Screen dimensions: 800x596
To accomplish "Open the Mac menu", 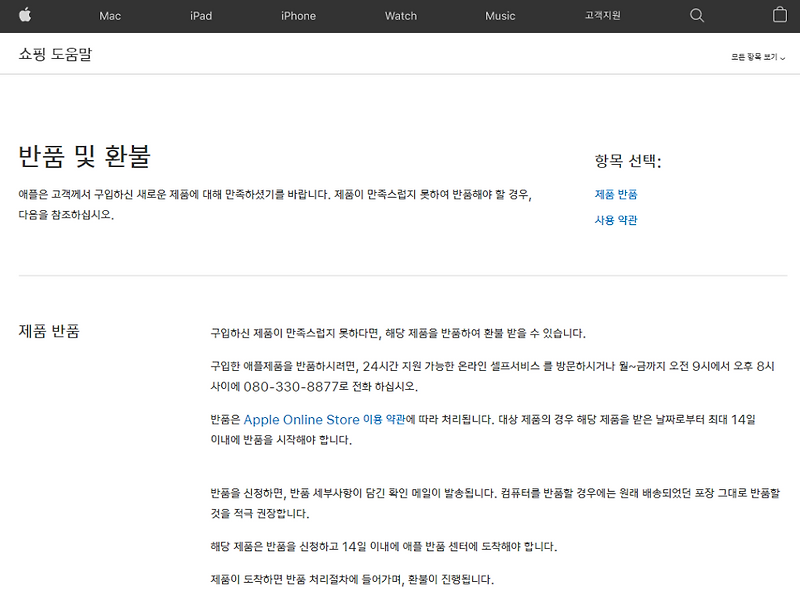I will click(x=110, y=16).
